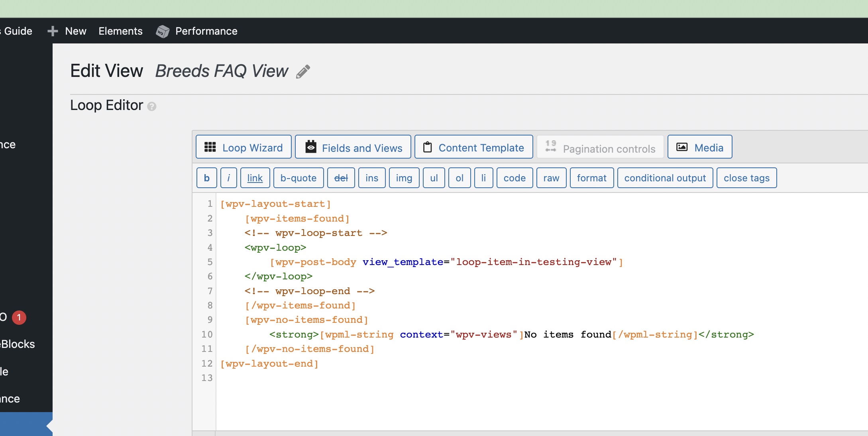Click the Loop Editor help question mark icon
Screen dimensions: 868x436
pyautogui.click(x=151, y=106)
